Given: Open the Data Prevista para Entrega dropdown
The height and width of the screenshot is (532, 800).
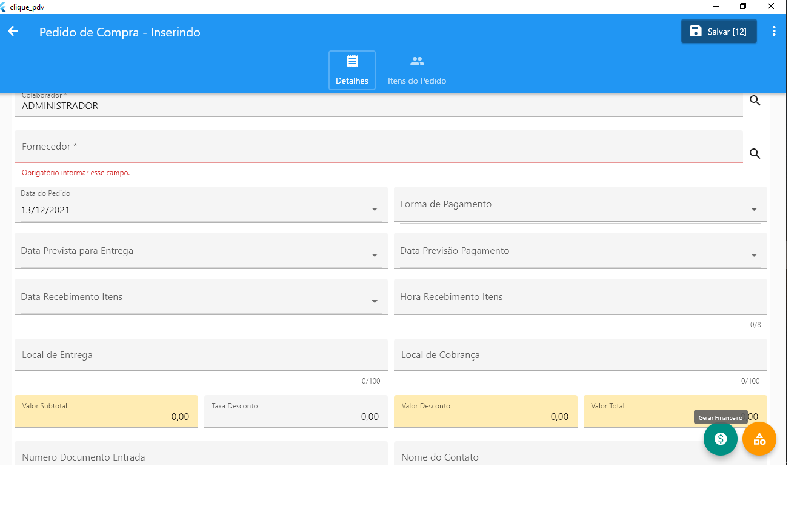Looking at the screenshot, I should click(x=201, y=251).
